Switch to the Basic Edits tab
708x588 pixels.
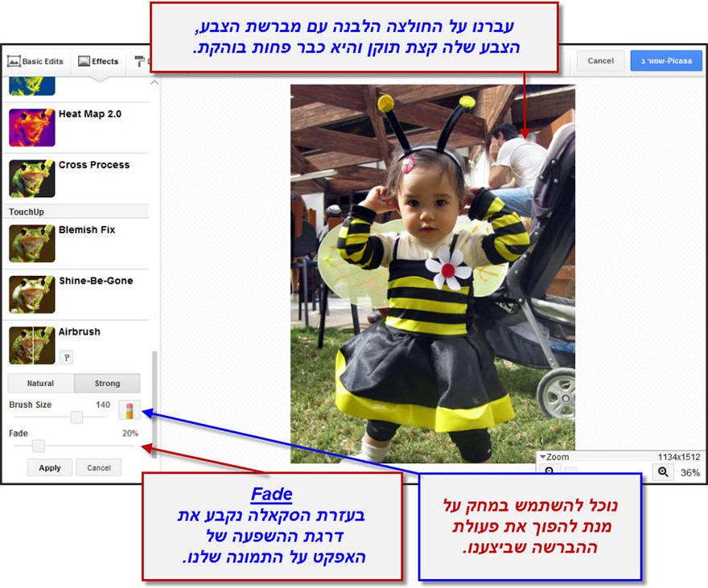pos(36,60)
